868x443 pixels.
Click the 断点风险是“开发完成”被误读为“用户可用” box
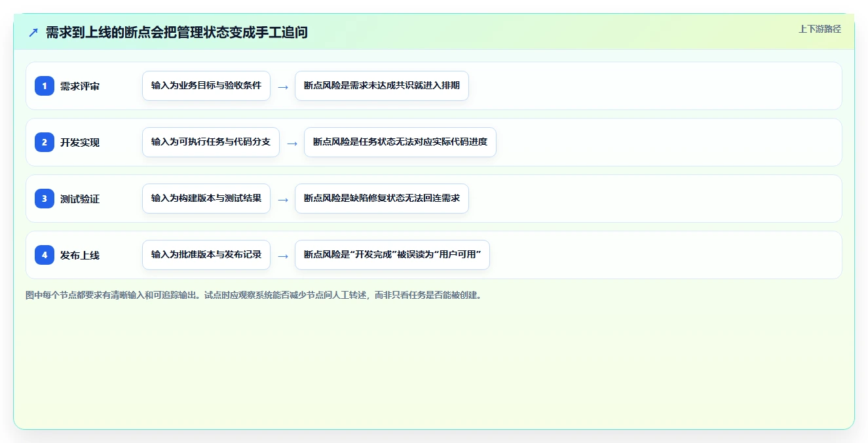(392, 255)
